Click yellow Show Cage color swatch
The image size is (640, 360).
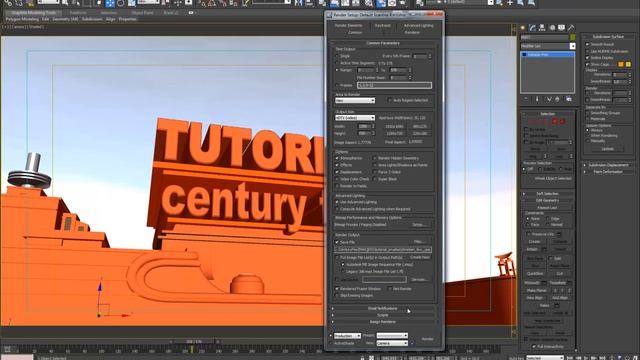click(x=628, y=64)
